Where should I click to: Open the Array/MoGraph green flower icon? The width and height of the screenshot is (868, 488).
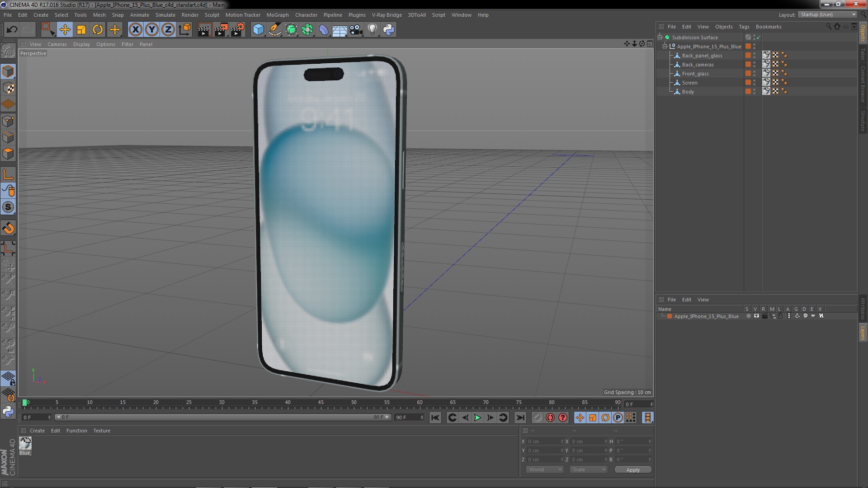pyautogui.click(x=307, y=30)
